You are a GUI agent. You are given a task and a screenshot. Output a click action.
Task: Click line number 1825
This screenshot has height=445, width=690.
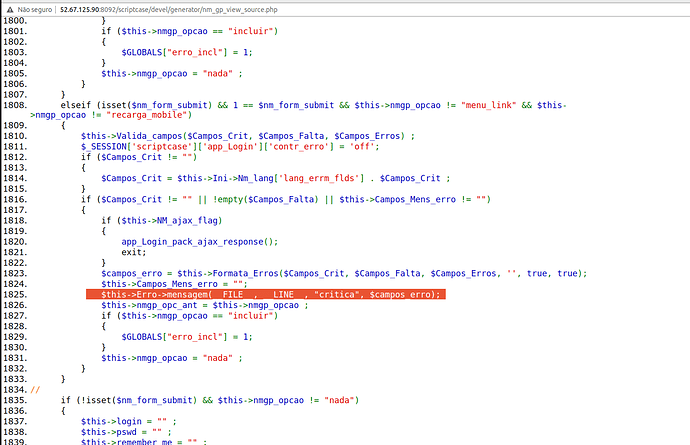pyautogui.click(x=16, y=295)
